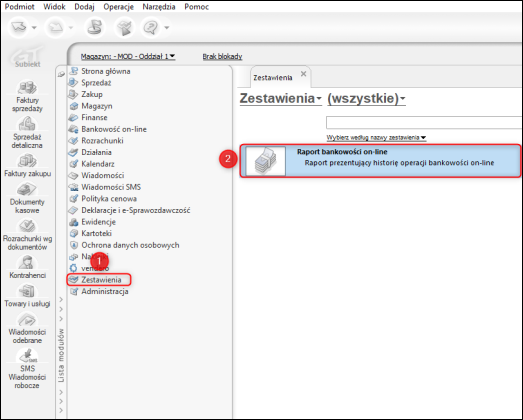Click the pin icon atop module list

point(61,74)
